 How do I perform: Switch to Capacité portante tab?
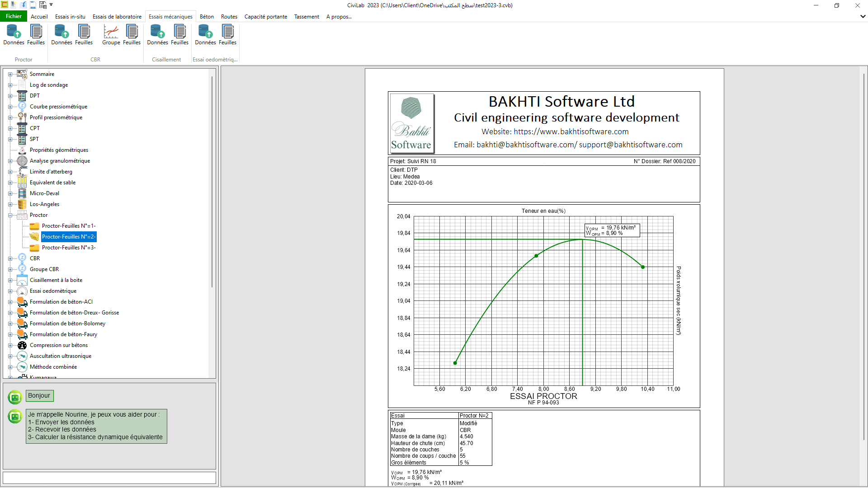point(266,16)
